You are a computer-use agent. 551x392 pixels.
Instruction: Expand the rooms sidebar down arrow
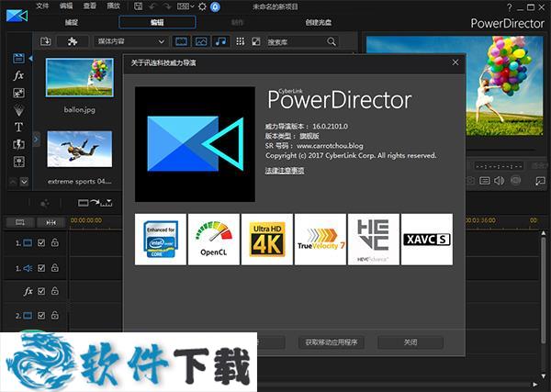point(24,181)
